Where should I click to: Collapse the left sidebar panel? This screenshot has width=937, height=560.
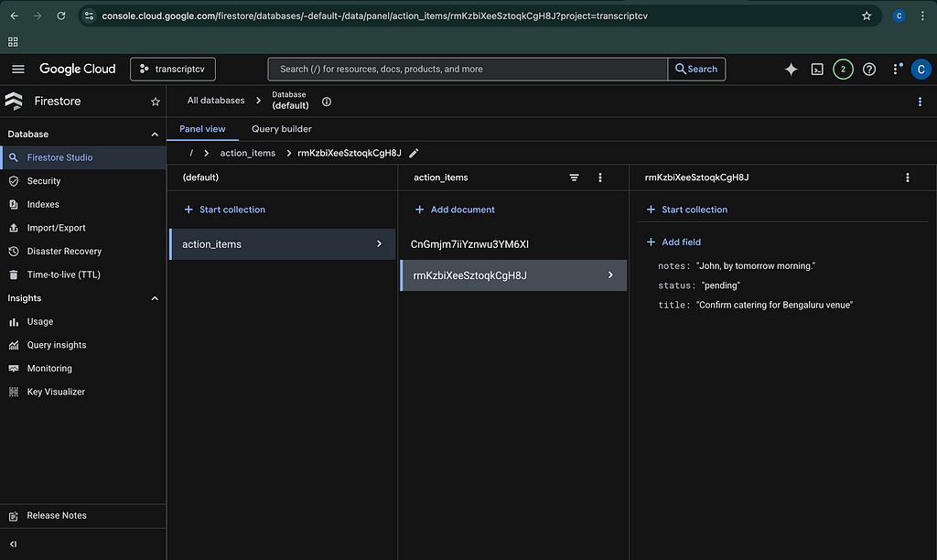coord(13,544)
